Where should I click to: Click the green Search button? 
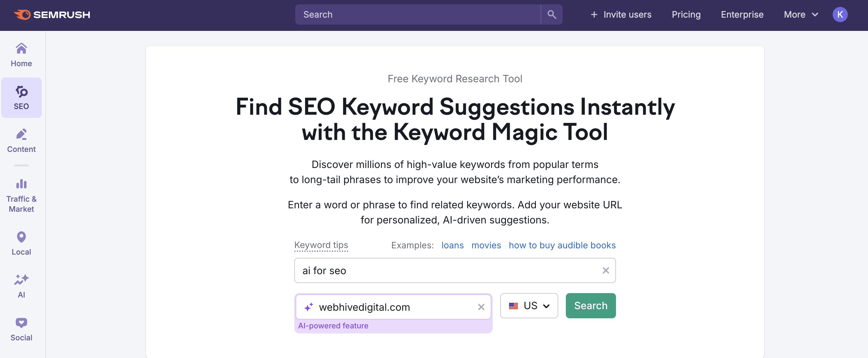coord(590,305)
